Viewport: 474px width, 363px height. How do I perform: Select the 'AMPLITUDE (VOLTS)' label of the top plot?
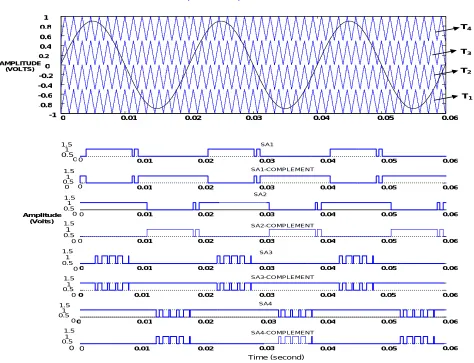pos(20,66)
